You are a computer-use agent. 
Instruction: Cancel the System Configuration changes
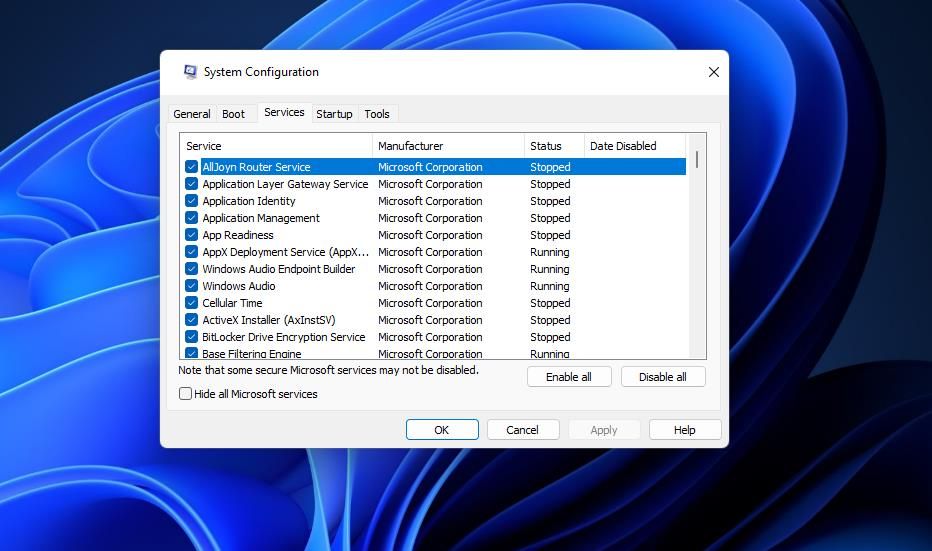pyautogui.click(x=522, y=430)
